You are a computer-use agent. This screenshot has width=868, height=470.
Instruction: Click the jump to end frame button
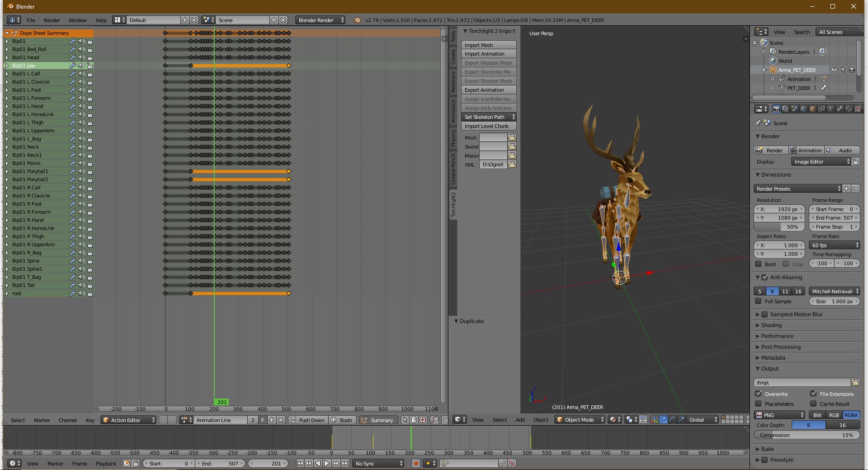(x=345, y=463)
